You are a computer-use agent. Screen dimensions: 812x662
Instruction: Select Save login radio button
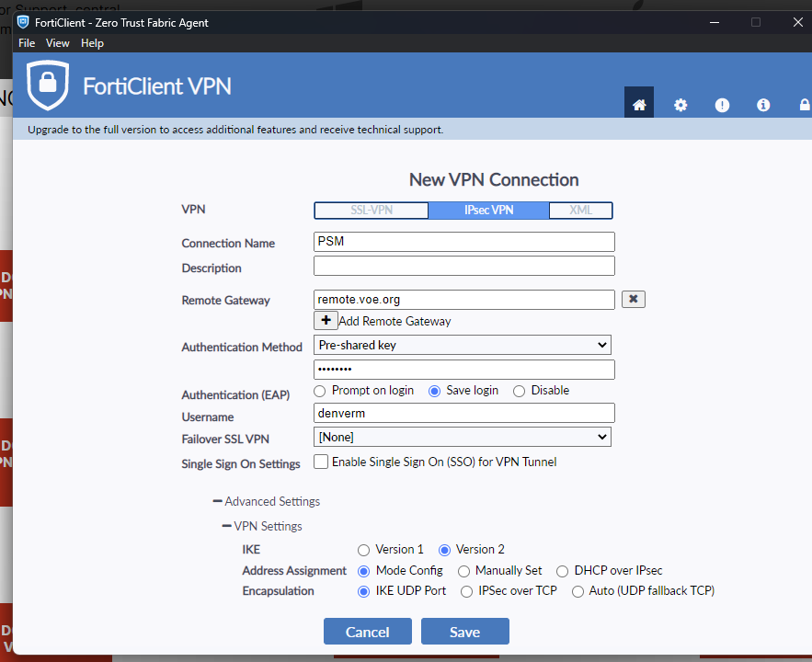pos(434,391)
